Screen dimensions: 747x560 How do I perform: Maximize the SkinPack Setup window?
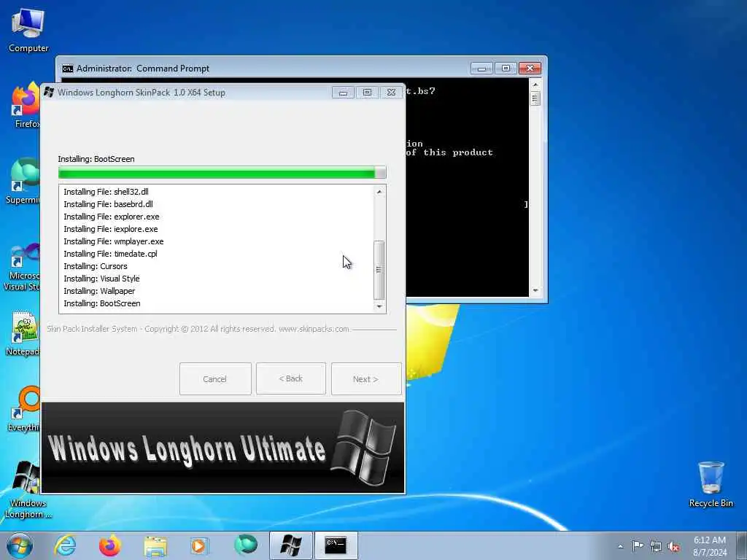tap(367, 93)
